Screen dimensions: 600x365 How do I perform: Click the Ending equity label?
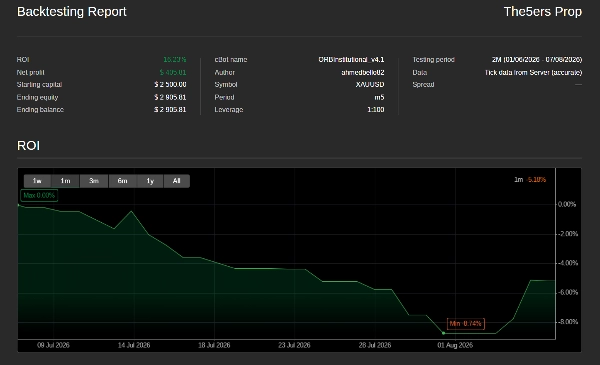(x=38, y=97)
